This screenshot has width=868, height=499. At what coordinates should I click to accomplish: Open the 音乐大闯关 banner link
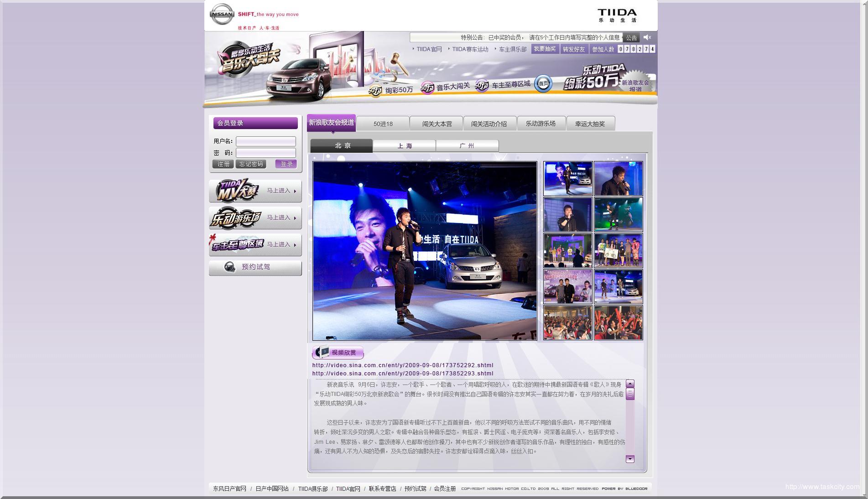pyautogui.click(x=446, y=87)
